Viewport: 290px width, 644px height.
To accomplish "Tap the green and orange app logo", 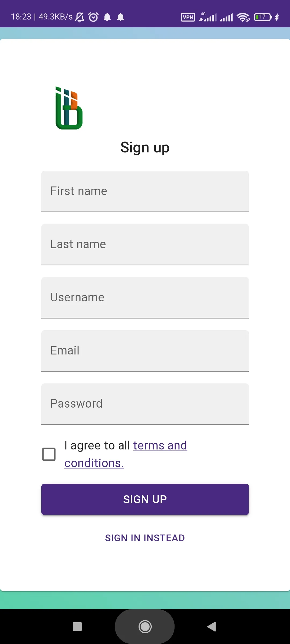I will [69, 108].
